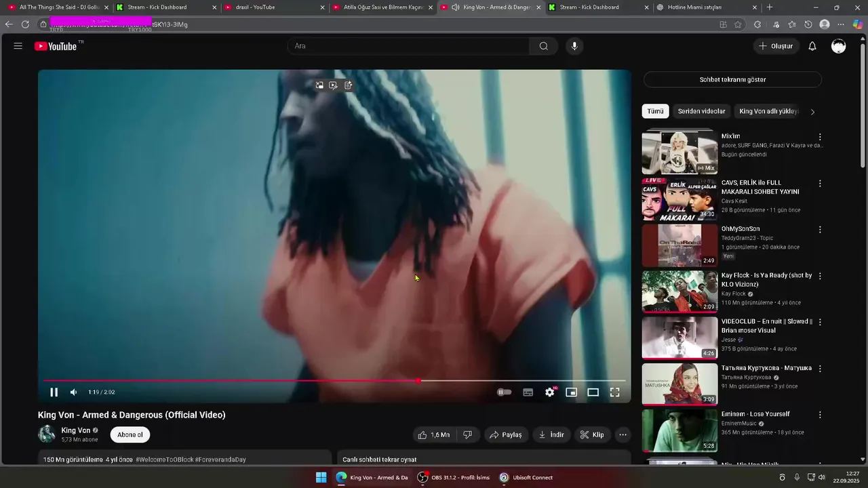The height and width of the screenshot is (488, 868).
Task: Open options for OhMySonSon video
Action: click(820, 230)
